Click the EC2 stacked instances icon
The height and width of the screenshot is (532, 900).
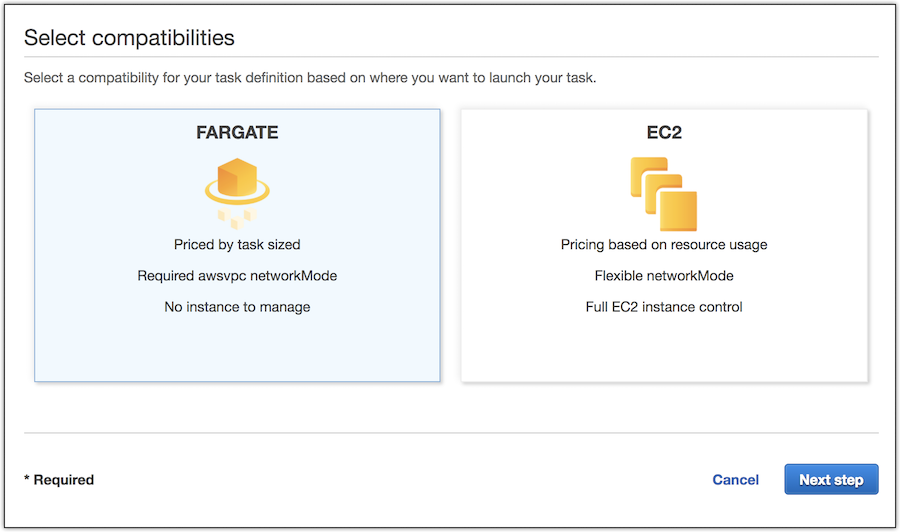[x=664, y=194]
